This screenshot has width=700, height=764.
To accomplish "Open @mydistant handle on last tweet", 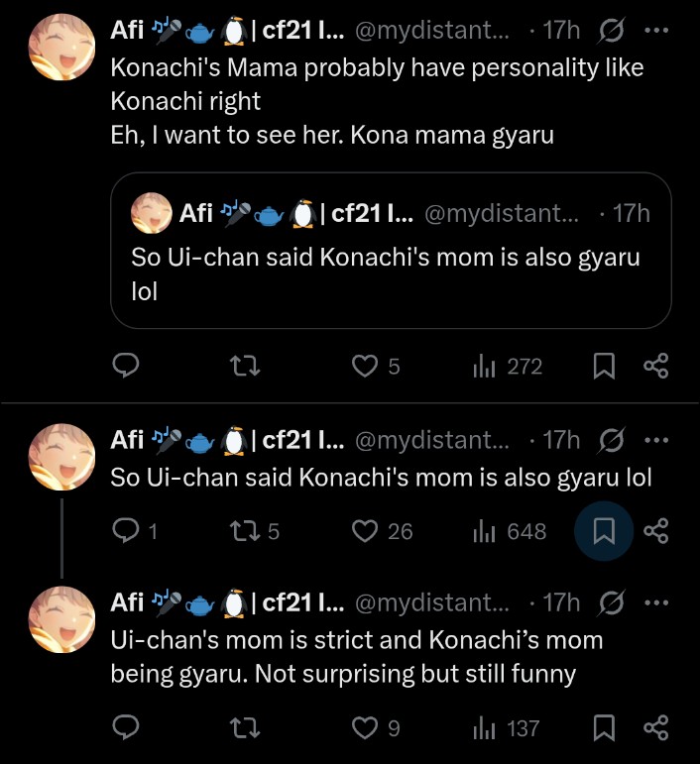I will pos(431,601).
